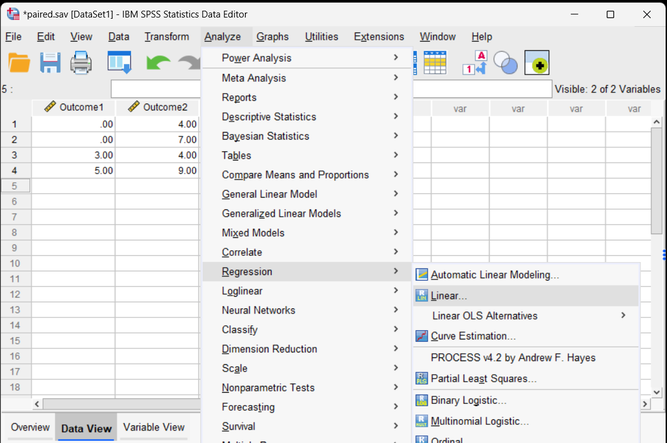Click cell with value 5.00

click(73, 171)
